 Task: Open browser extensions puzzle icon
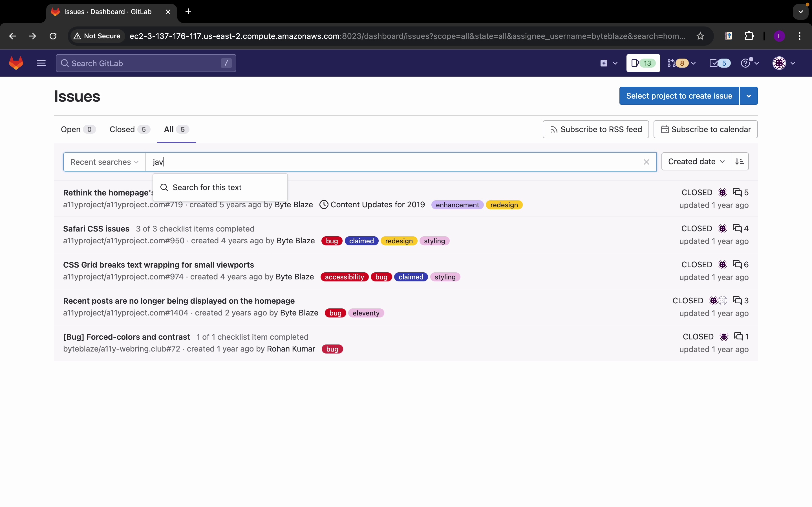749,36
